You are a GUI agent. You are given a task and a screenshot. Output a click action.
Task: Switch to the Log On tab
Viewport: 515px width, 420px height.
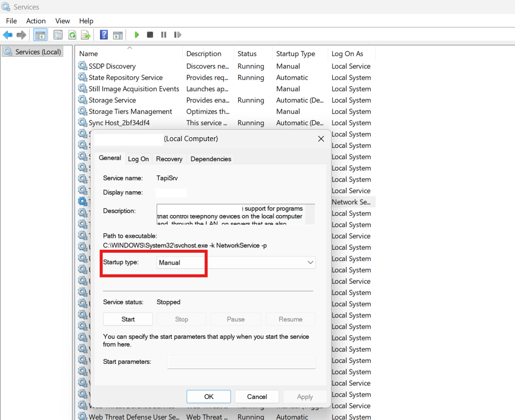(x=138, y=159)
